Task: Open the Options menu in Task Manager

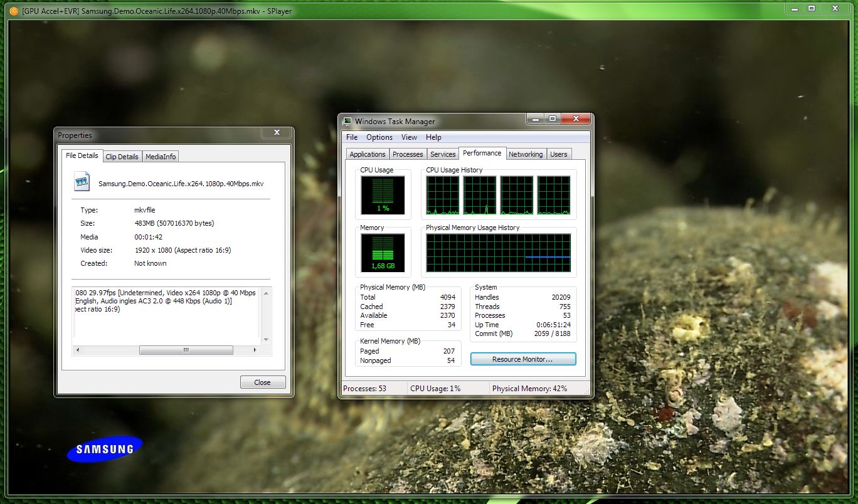Action: pos(379,137)
